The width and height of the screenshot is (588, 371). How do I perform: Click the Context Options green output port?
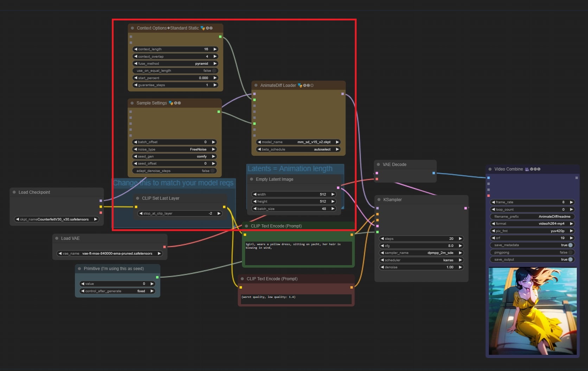220,37
